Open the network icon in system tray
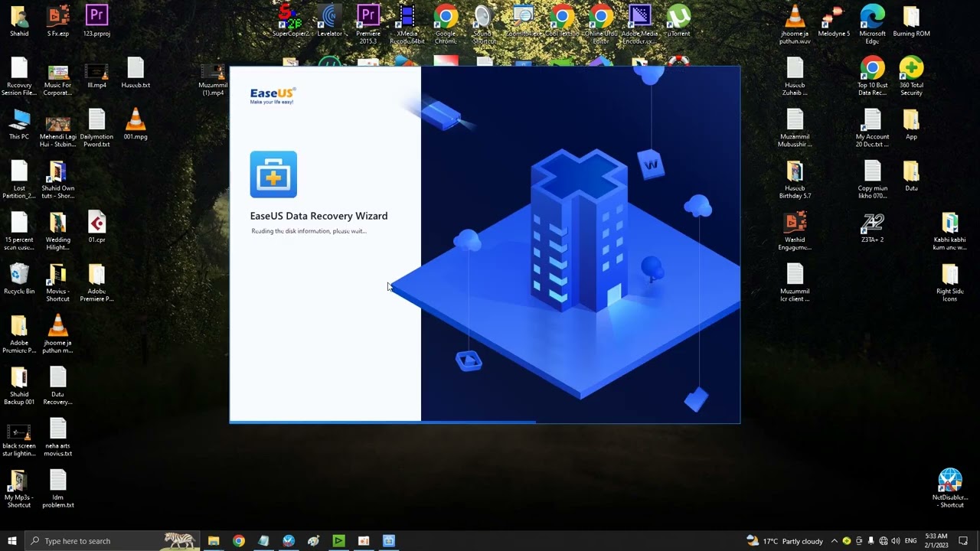Image resolution: width=980 pixels, height=551 pixels. 884,541
